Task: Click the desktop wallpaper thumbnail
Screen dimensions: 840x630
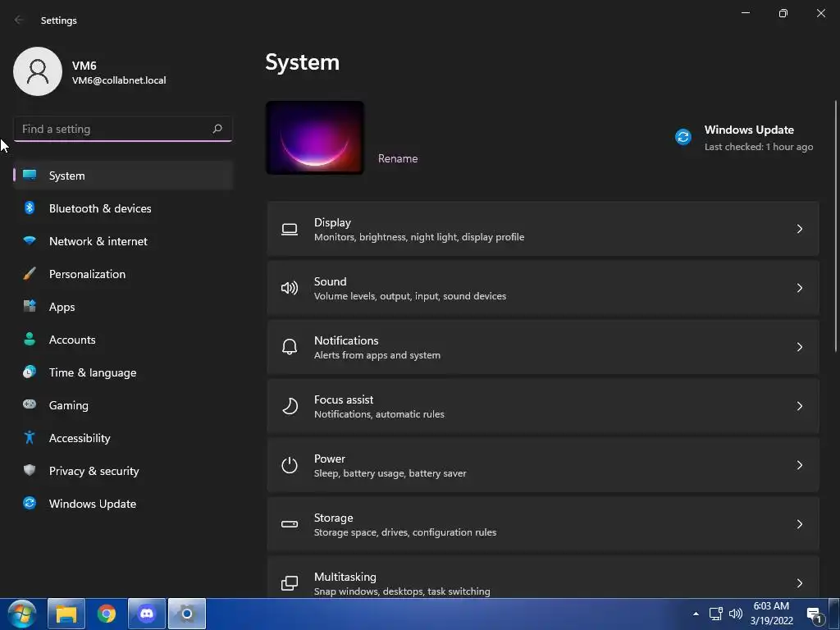Action: 315,138
